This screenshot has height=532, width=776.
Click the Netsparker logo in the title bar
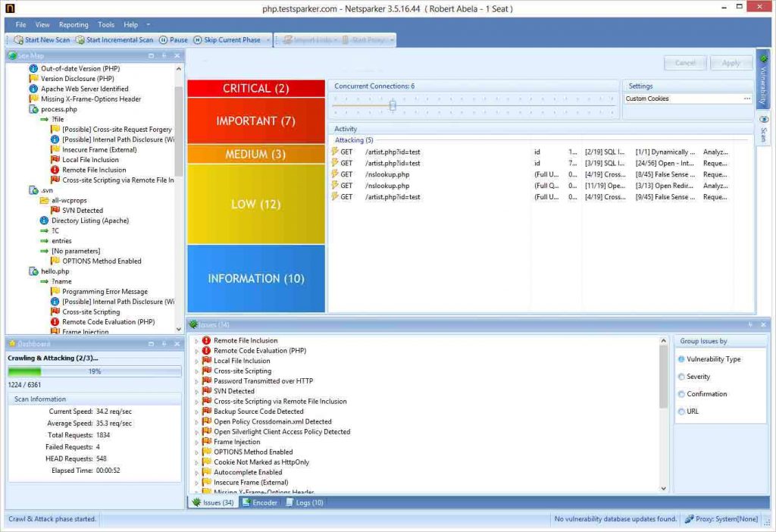point(10,8)
